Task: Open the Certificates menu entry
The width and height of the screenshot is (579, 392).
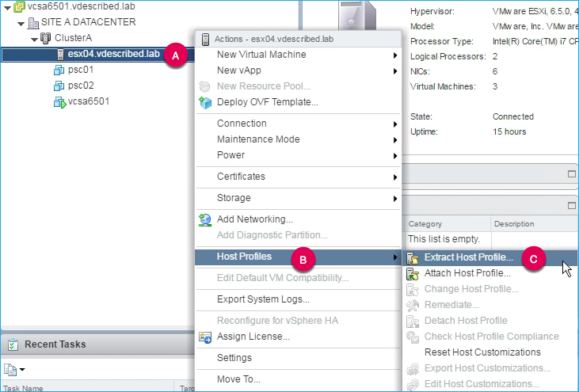Action: pos(298,177)
